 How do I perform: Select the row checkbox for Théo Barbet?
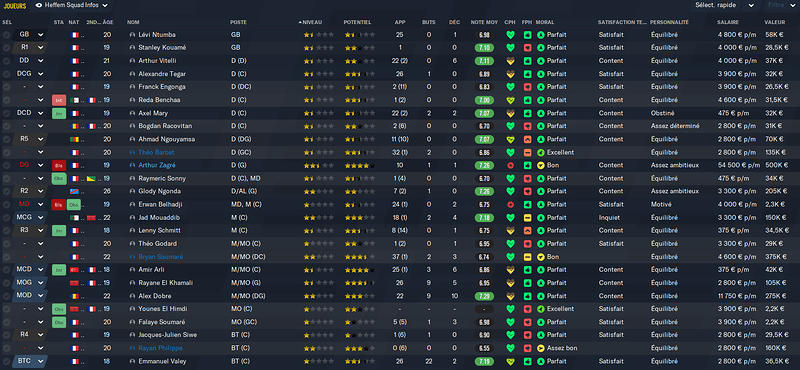(6, 152)
